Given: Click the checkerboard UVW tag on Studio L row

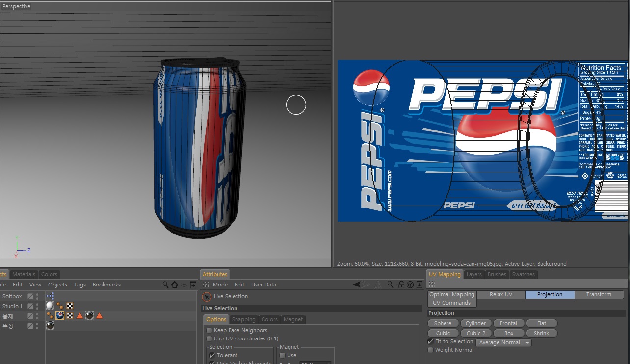Looking at the screenshot, I should [70, 306].
